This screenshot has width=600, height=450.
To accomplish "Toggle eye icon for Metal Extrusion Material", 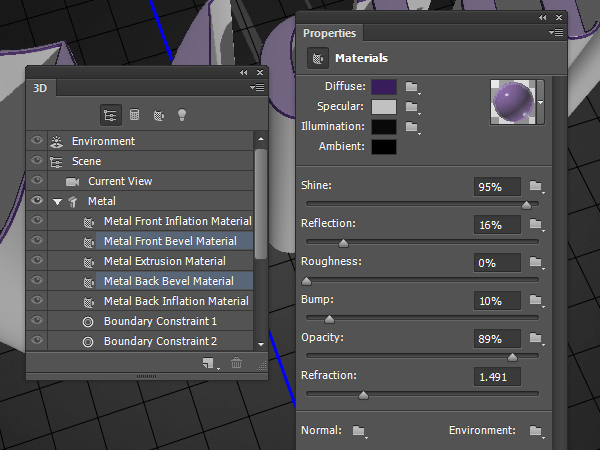I will pos(37,261).
